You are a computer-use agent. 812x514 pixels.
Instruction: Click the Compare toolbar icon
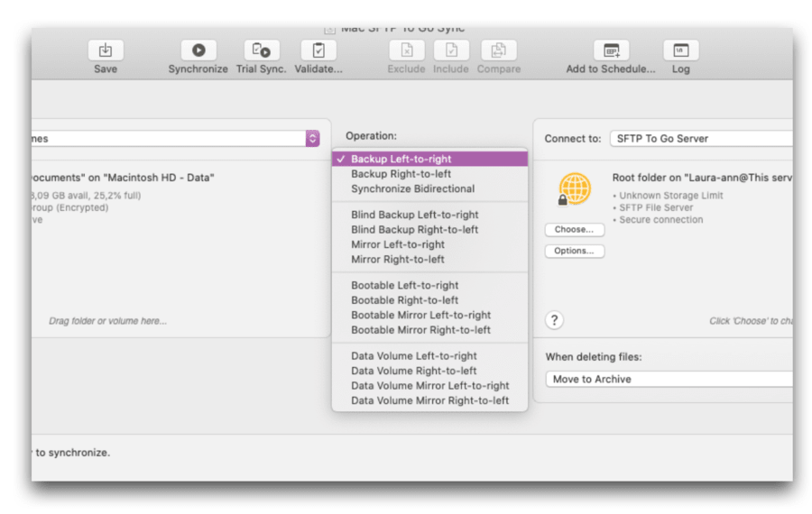[x=499, y=50]
